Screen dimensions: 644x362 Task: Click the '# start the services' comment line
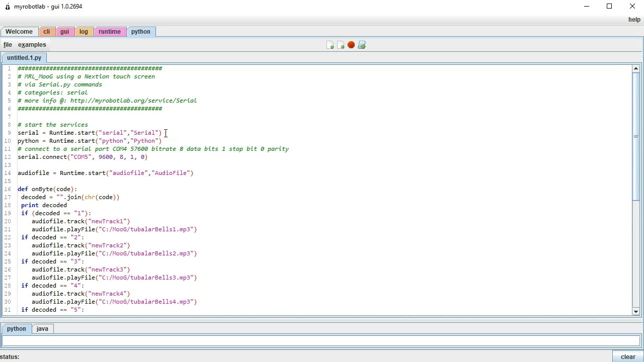[x=53, y=125]
